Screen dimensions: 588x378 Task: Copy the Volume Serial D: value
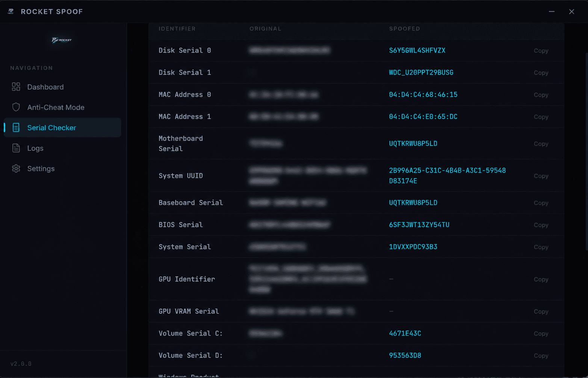click(541, 356)
